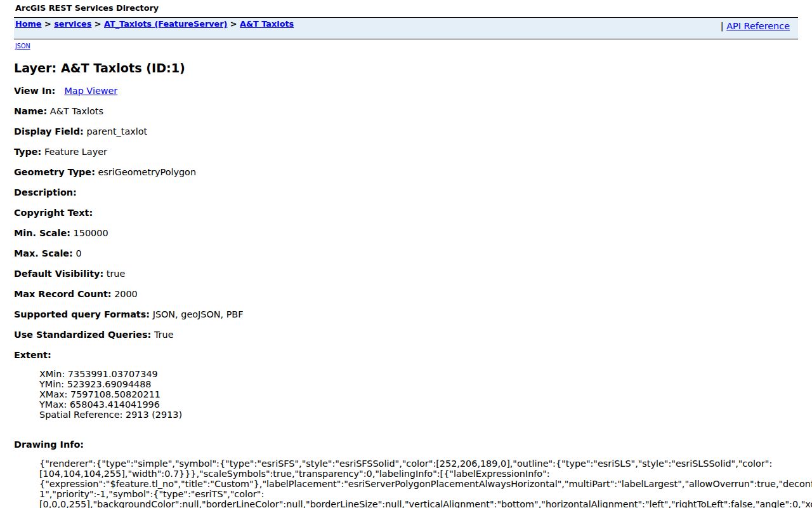Select the layer heading 'Layer: A&T Taxlots (ID:1)'
The image size is (812, 508).
click(x=100, y=68)
